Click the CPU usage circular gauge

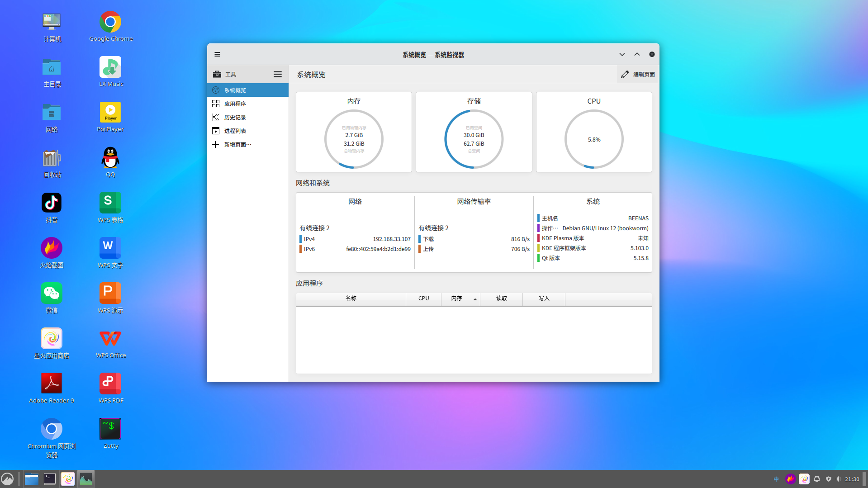click(x=593, y=139)
